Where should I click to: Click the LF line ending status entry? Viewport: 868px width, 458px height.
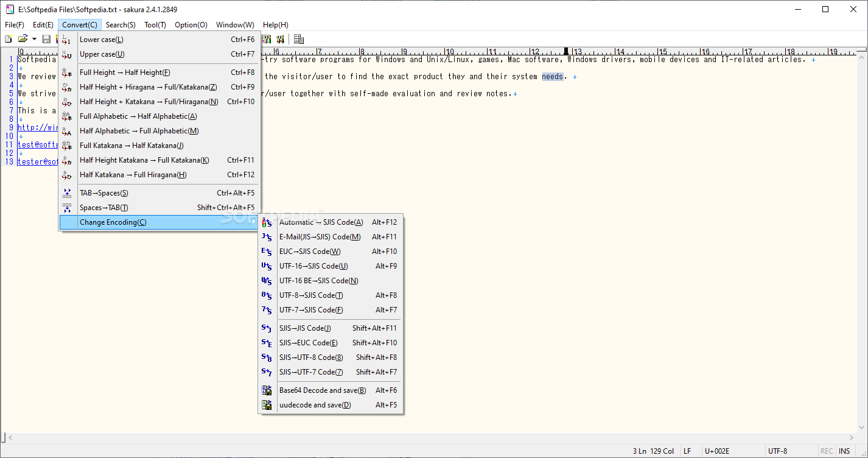[x=687, y=451]
